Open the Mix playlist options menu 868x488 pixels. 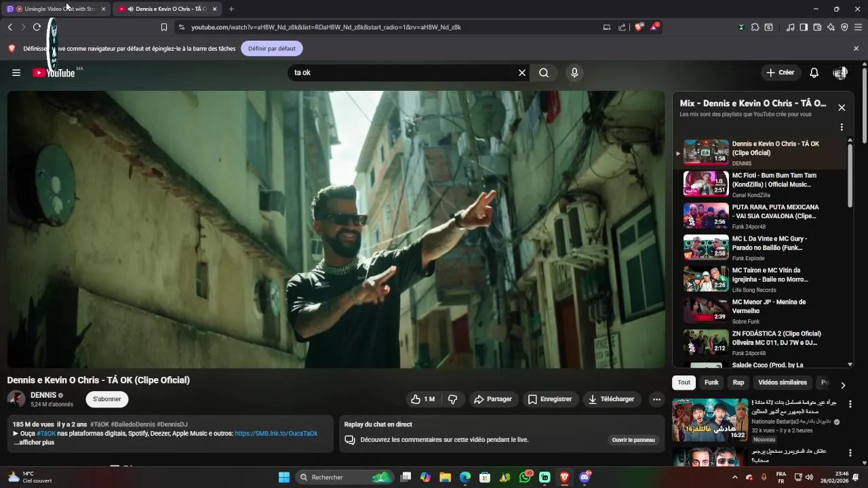[842, 127]
